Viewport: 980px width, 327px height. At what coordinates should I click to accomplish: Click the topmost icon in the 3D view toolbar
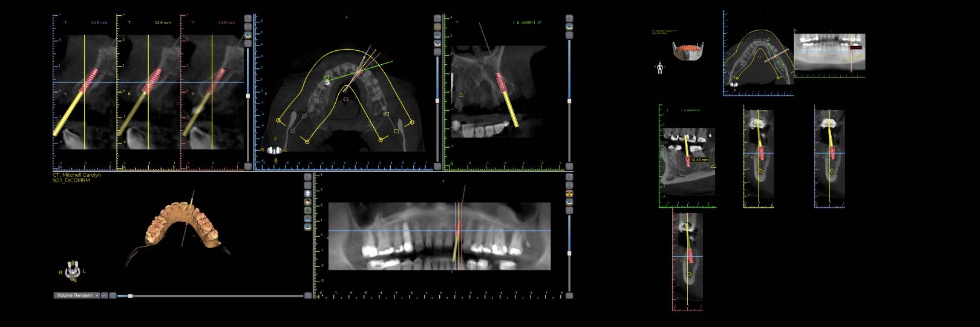point(308,177)
